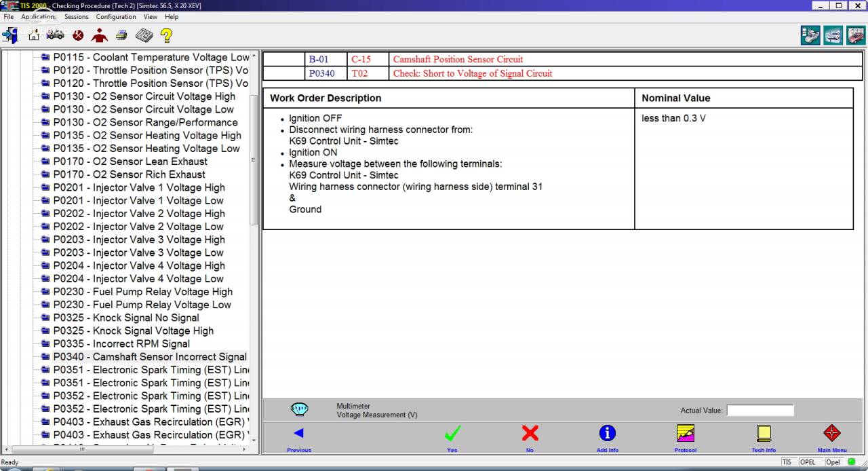Click the red car showroom icon
868x471 pixels.
coord(856,35)
